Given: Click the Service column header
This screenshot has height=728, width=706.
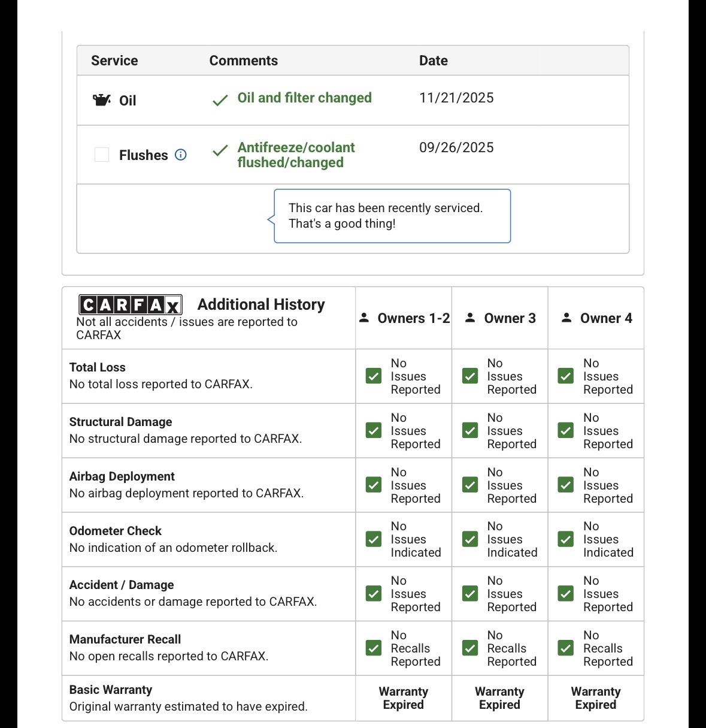Looking at the screenshot, I should 114,61.
